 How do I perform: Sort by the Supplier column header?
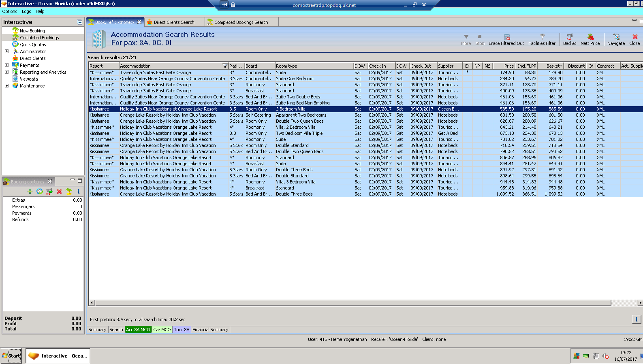tap(449, 66)
